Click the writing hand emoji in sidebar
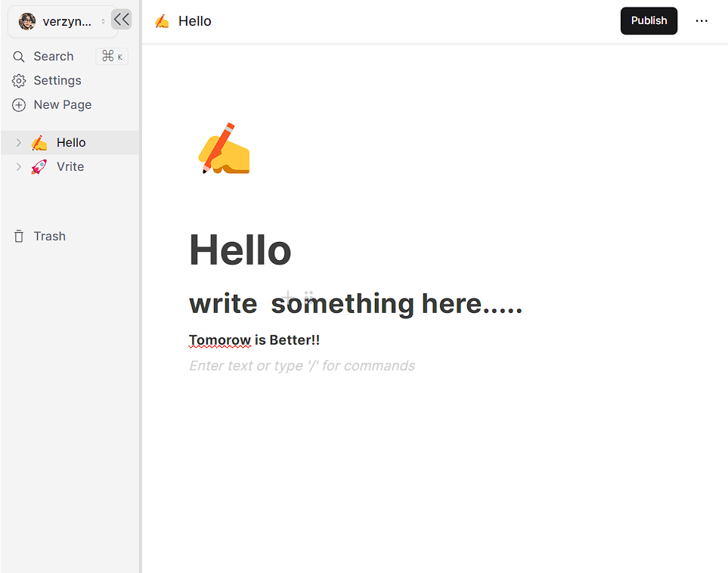Viewport: 728px width, 573px height. tap(39, 143)
